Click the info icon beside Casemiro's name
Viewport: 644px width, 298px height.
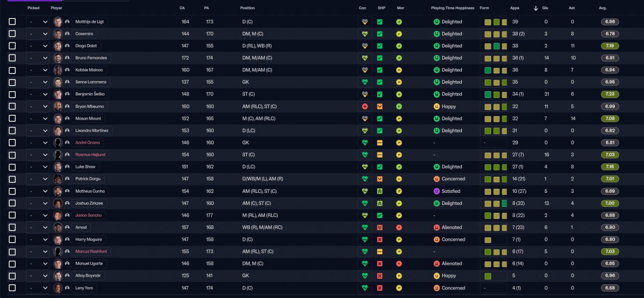point(67,34)
